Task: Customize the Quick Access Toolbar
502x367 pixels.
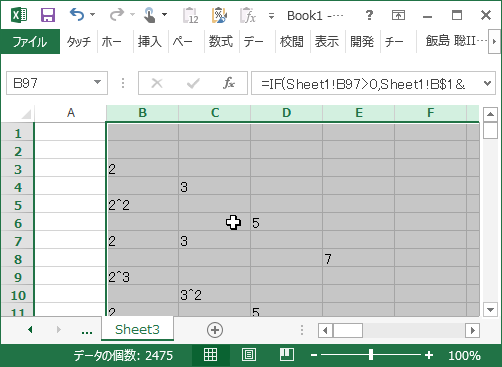Action: [x=271, y=16]
